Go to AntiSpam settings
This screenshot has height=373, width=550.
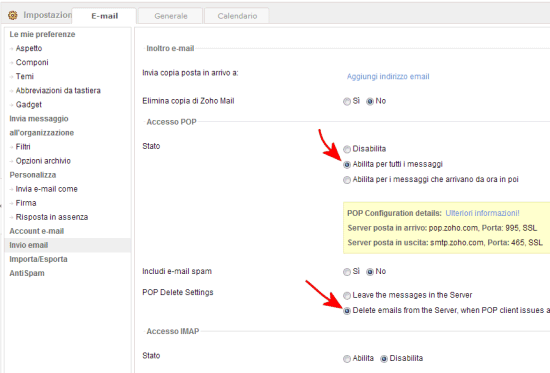[x=27, y=273]
